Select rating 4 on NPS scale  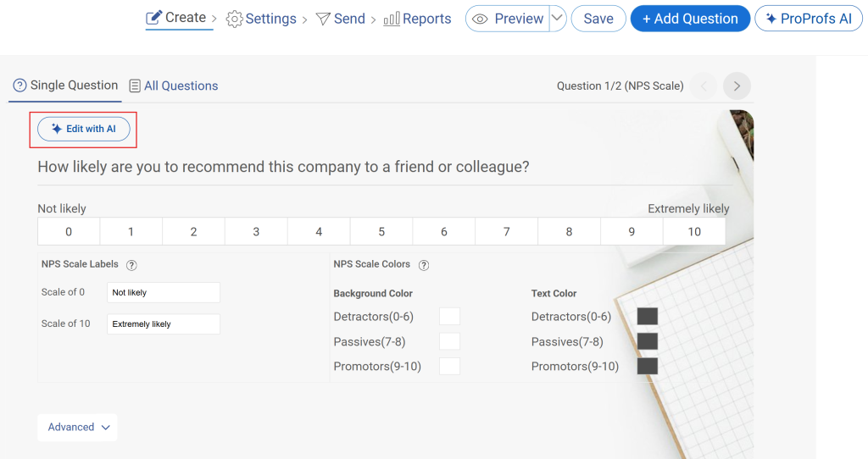point(319,232)
